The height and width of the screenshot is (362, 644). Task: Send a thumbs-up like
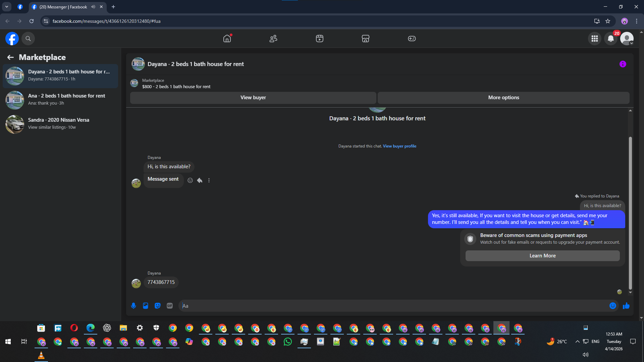626,306
